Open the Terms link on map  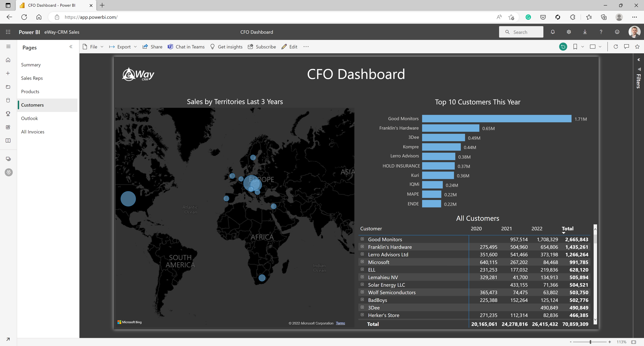(340, 323)
